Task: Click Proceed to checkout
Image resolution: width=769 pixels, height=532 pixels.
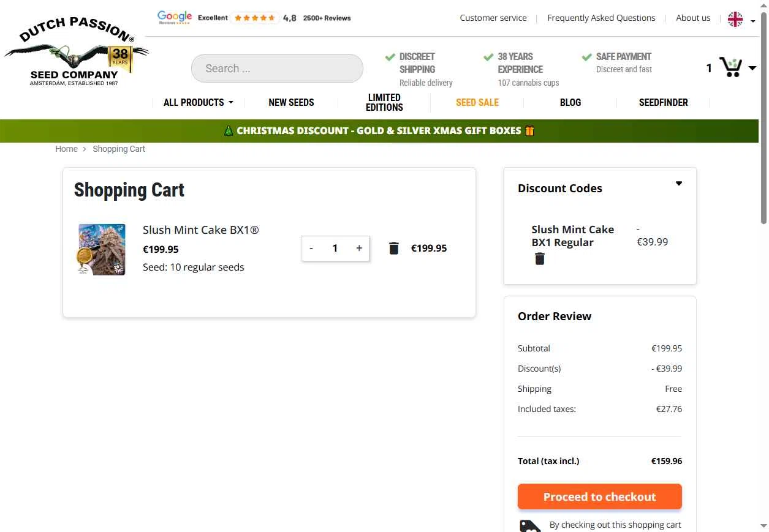Action: pyautogui.click(x=599, y=496)
